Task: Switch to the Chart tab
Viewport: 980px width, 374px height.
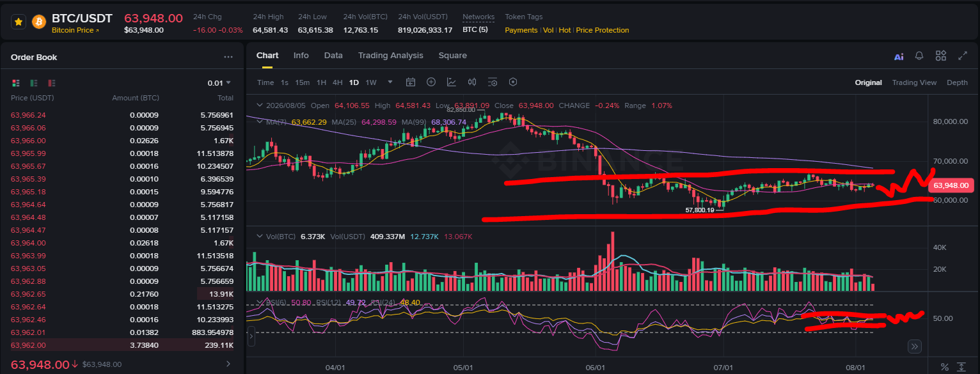Action: [267, 56]
